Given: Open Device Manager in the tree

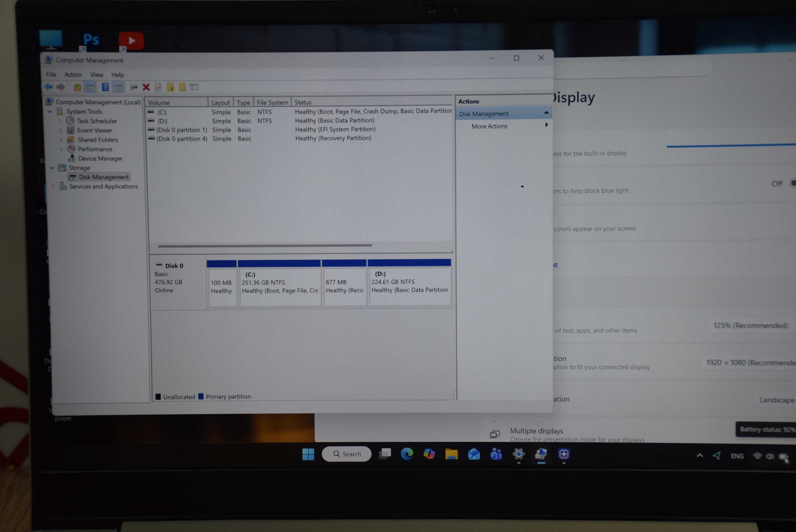Looking at the screenshot, I should pyautogui.click(x=100, y=159).
